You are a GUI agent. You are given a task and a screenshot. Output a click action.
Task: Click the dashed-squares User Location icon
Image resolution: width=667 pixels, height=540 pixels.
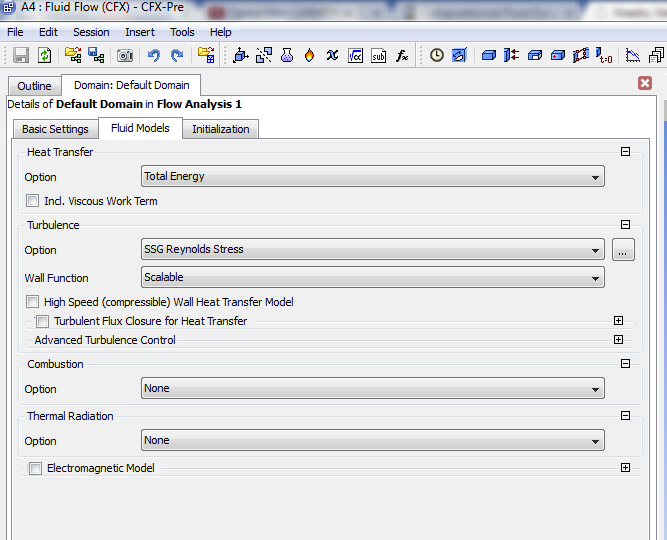pos(264,55)
